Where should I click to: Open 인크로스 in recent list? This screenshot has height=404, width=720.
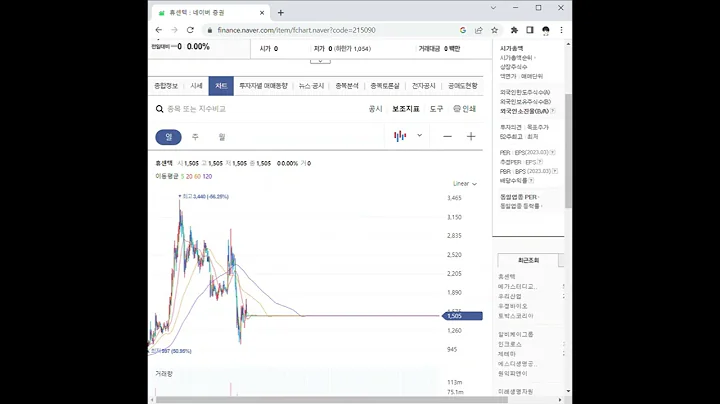pyautogui.click(x=510, y=344)
